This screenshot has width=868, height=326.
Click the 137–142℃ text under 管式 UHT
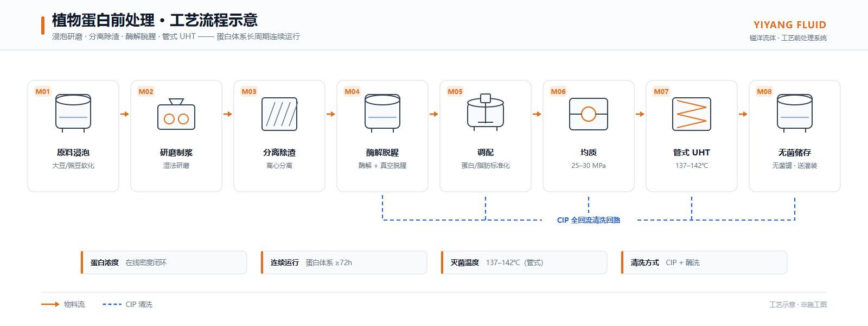tap(692, 166)
